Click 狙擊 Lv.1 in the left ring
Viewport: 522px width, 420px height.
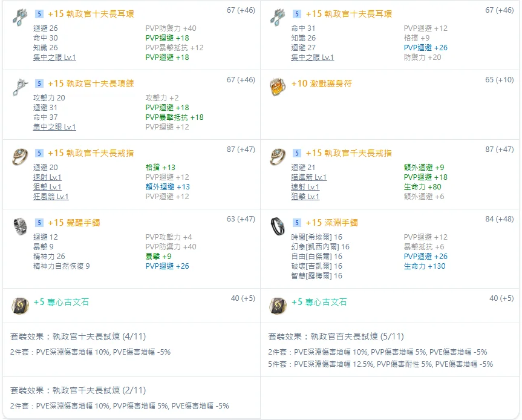47,187
